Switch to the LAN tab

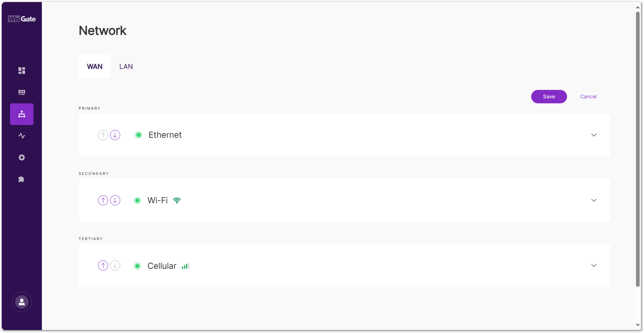coord(126,66)
